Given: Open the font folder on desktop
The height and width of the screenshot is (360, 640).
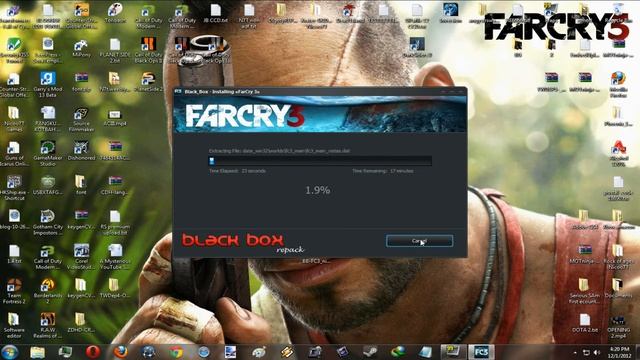Looking at the screenshot, I should (x=81, y=184).
